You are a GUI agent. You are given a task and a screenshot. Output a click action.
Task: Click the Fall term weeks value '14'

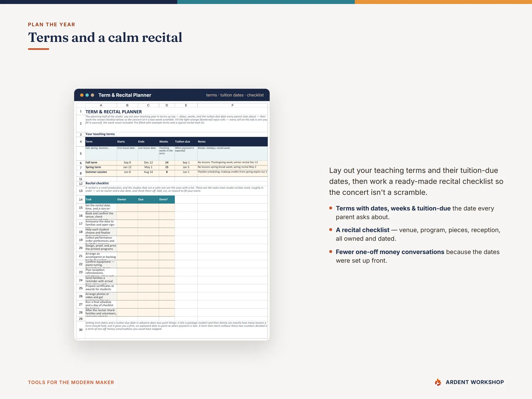click(167, 163)
